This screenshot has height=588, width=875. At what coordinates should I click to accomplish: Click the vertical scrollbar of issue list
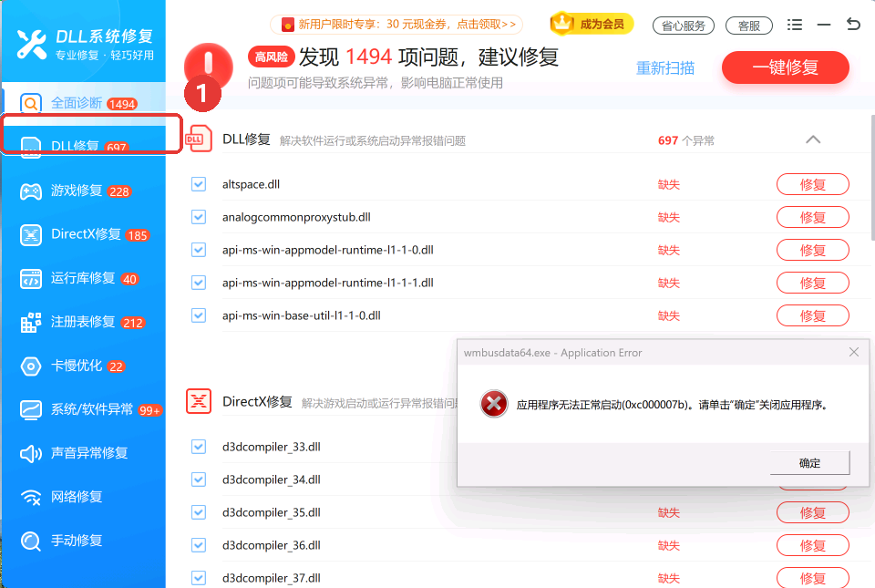tap(872, 178)
